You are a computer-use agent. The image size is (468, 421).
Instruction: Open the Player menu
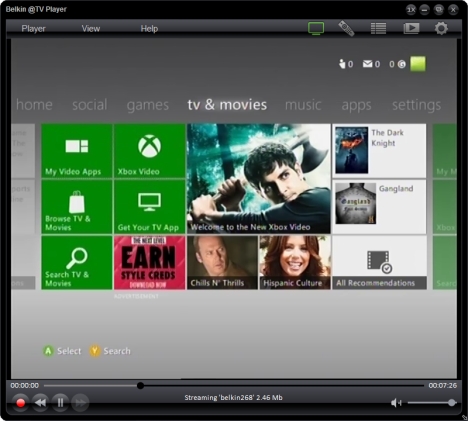click(33, 29)
